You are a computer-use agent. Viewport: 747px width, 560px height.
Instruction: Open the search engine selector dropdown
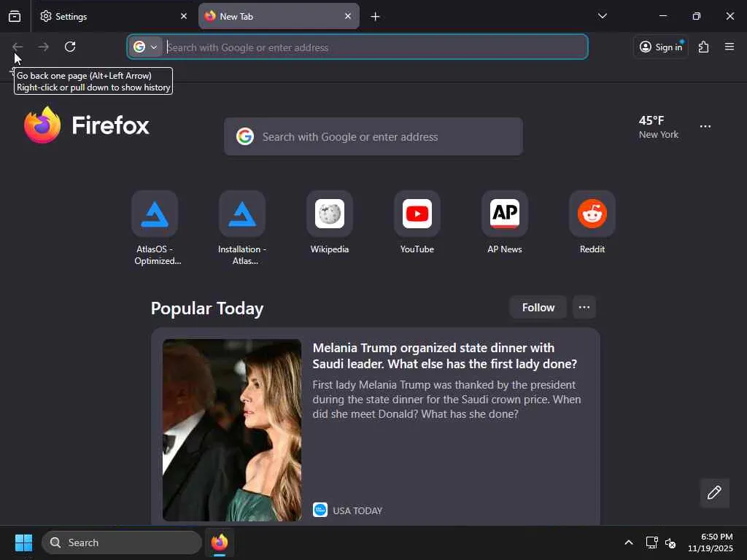tap(145, 47)
